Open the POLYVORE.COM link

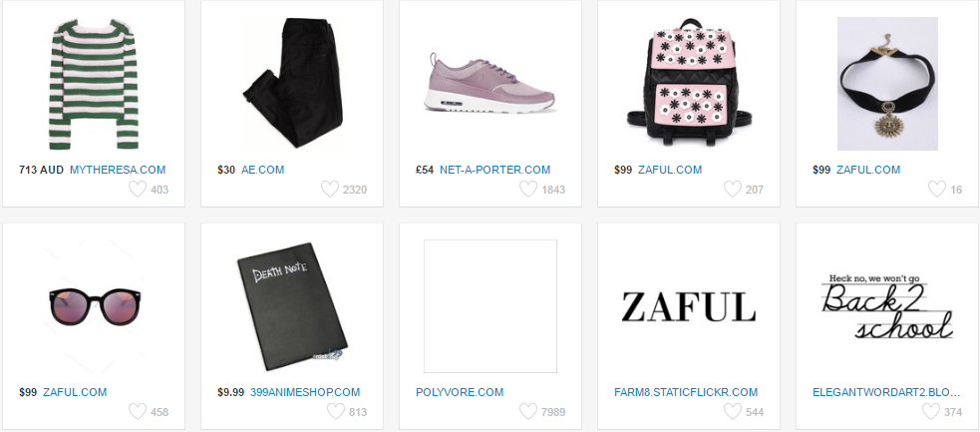pyautogui.click(x=460, y=393)
